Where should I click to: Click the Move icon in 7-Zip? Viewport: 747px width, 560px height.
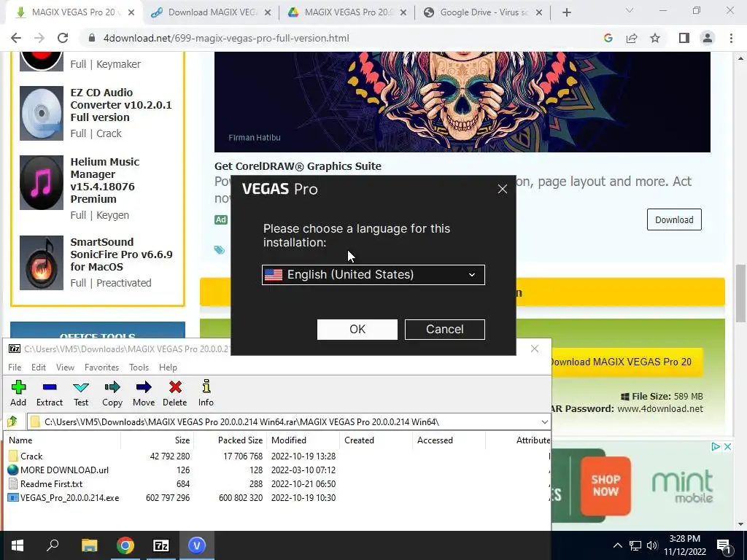[144, 393]
